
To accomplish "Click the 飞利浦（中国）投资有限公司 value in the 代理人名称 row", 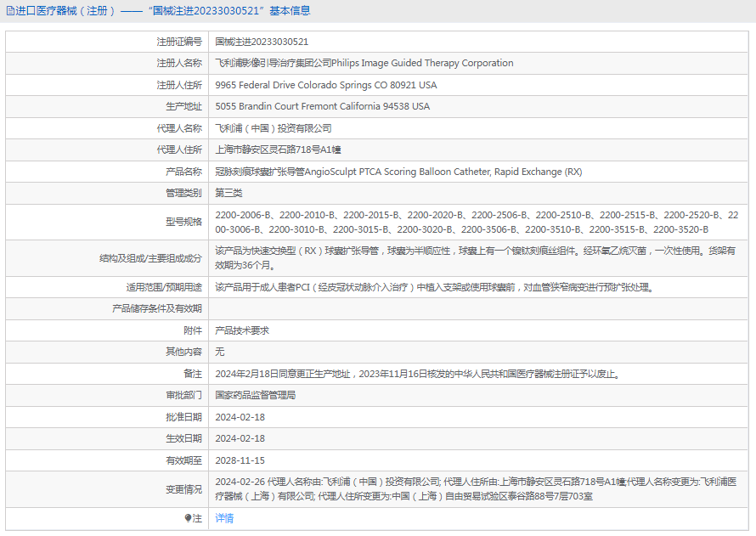I will pyautogui.click(x=274, y=129).
